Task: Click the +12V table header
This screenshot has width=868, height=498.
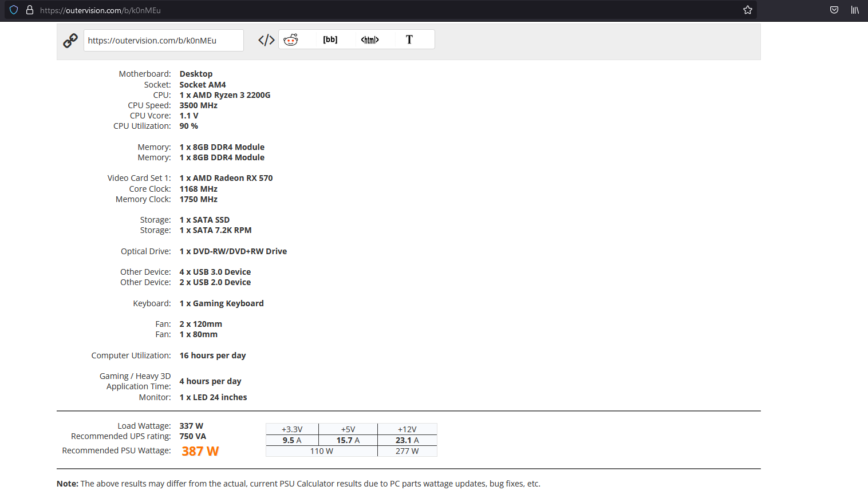Action: click(x=407, y=429)
